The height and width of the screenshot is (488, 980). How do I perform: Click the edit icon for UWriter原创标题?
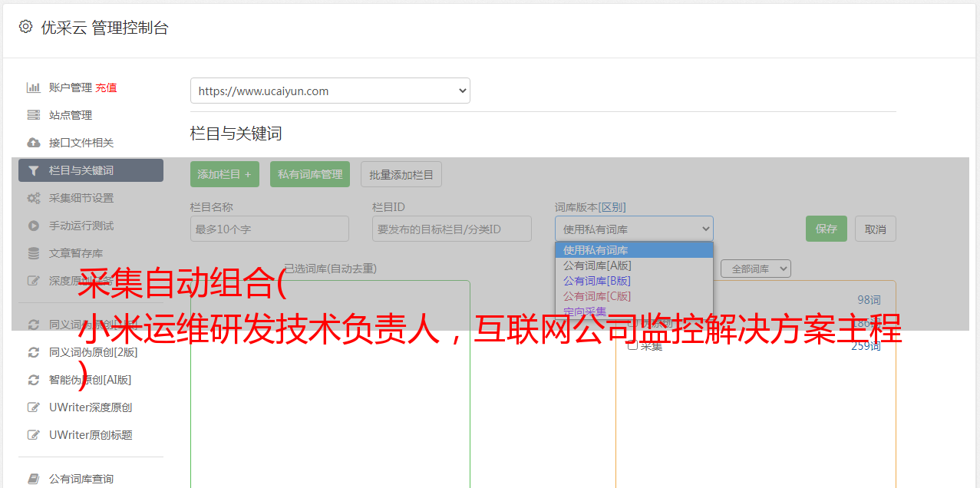(x=33, y=435)
